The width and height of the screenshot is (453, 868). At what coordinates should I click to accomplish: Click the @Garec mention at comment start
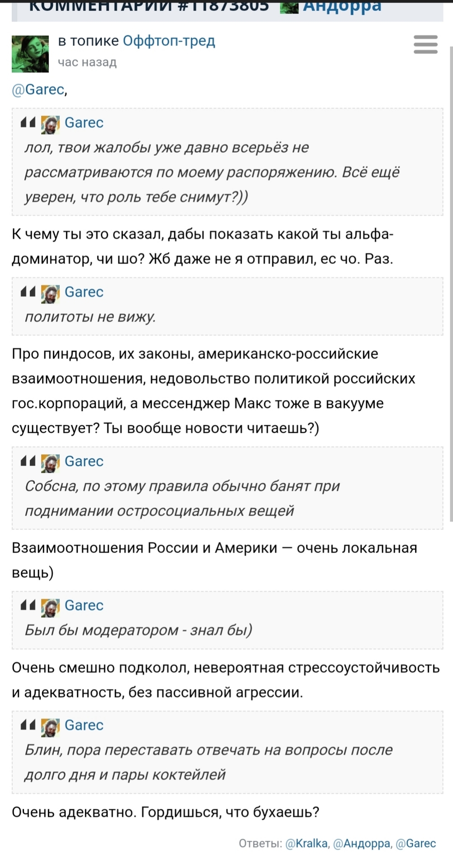tap(38, 90)
